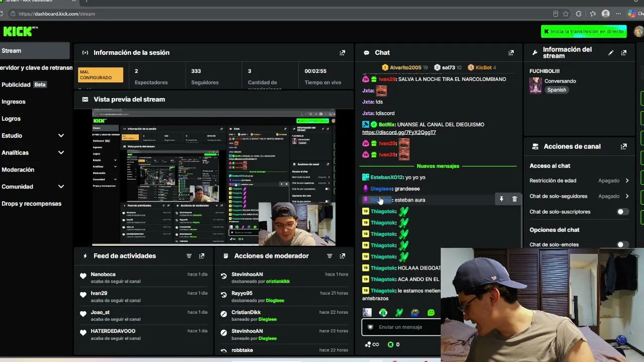Click the Conversando category thumbnail
Image resolution: width=644 pixels, height=362 pixels.
point(535,85)
